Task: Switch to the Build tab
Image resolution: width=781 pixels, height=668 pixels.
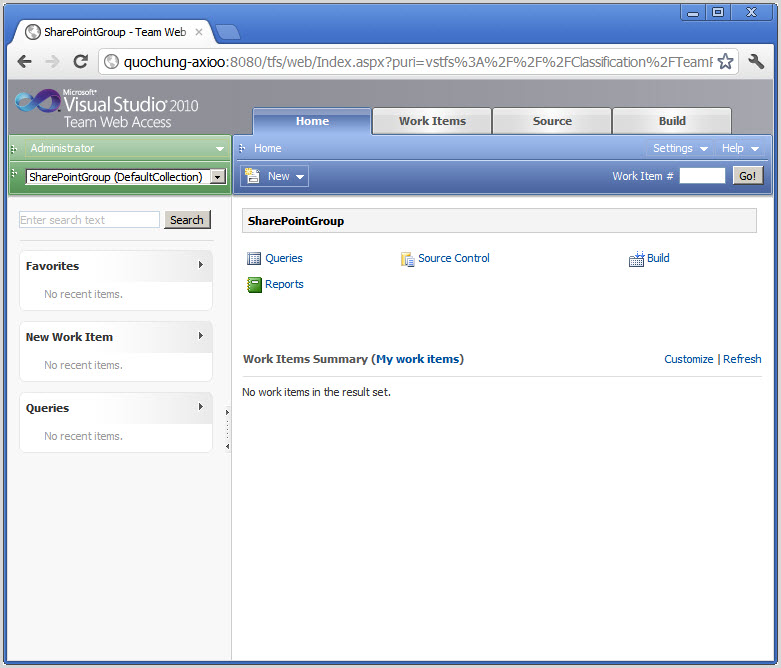Action: (x=672, y=121)
